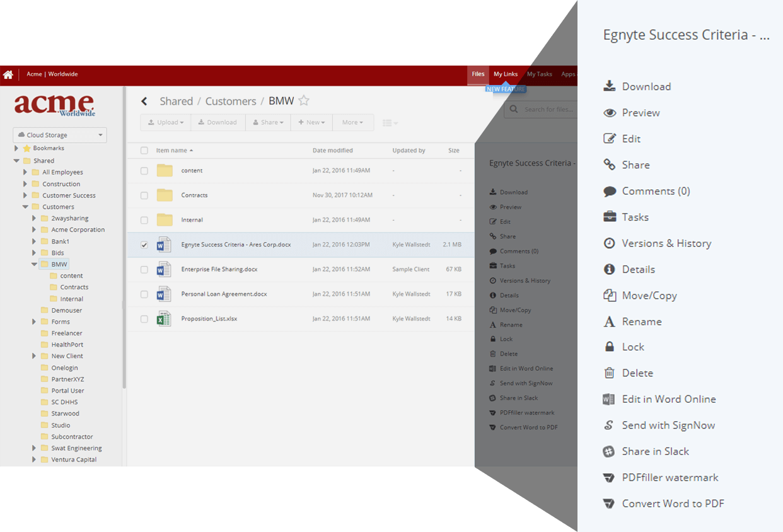The image size is (783, 532).
Task: Open the Enterprise File Sharing.docx file
Action: [219, 269]
